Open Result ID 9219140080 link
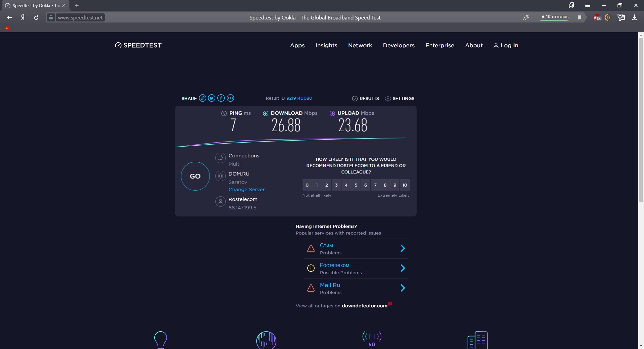This screenshot has height=349, width=644. click(x=299, y=98)
